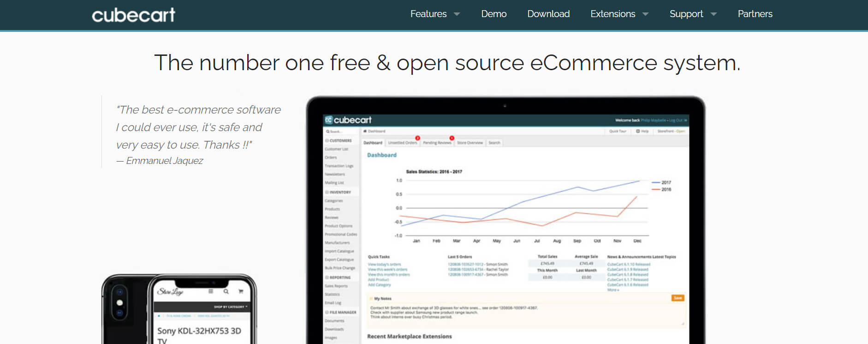Viewport: 868px width, 344px height.
Task: Open the Download menu item
Action: click(x=548, y=14)
